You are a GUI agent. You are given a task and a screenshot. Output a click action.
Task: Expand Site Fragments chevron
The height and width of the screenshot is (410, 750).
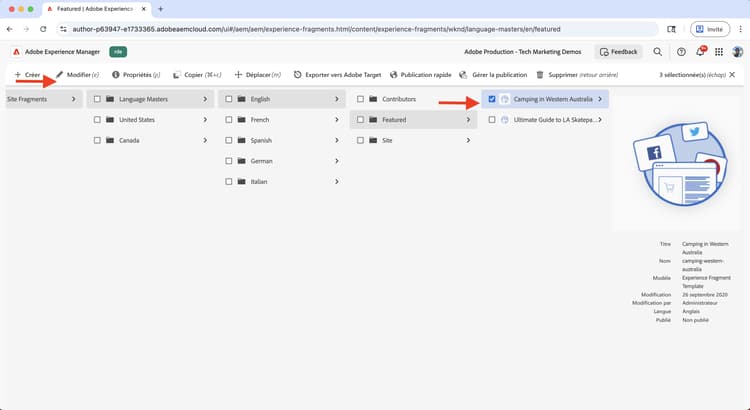point(73,99)
